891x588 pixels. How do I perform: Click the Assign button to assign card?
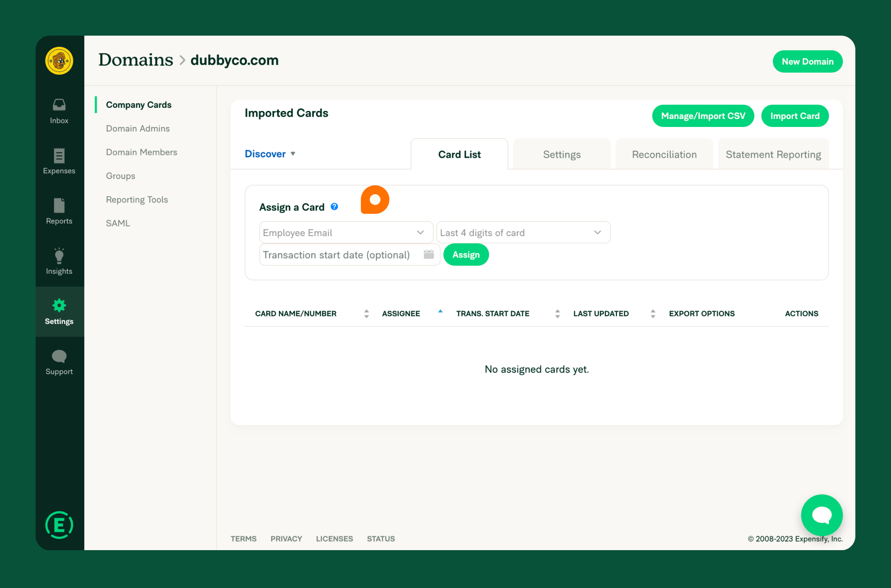[x=466, y=255]
